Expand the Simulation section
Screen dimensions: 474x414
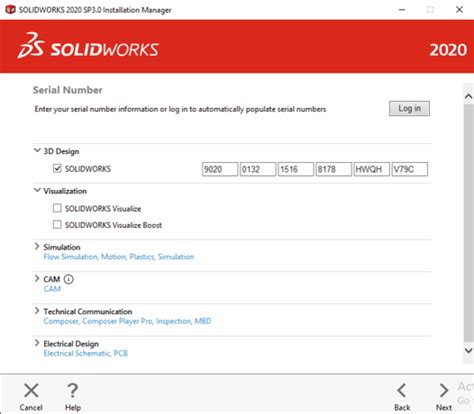click(37, 246)
